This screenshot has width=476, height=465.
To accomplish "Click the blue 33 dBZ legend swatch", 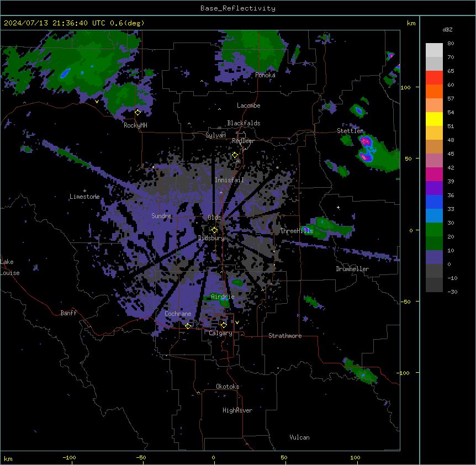I will point(434,202).
